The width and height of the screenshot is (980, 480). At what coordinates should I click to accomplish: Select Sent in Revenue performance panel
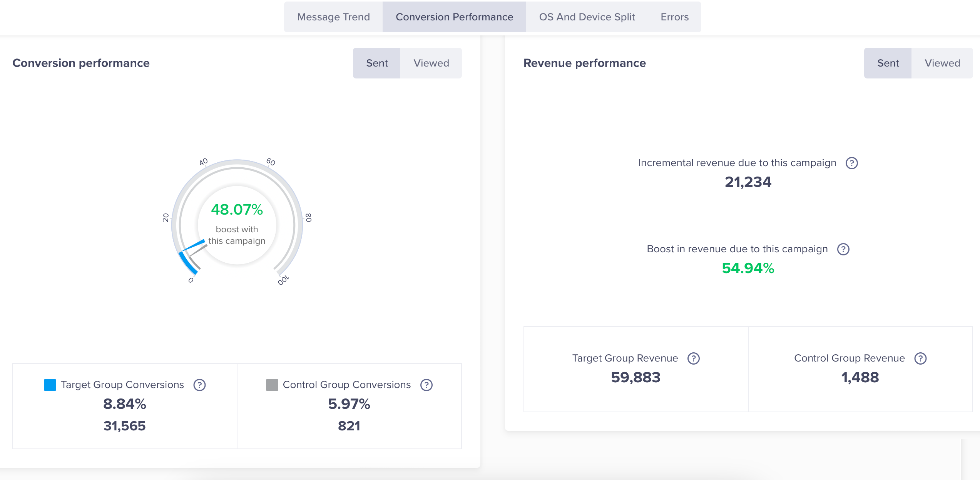887,63
